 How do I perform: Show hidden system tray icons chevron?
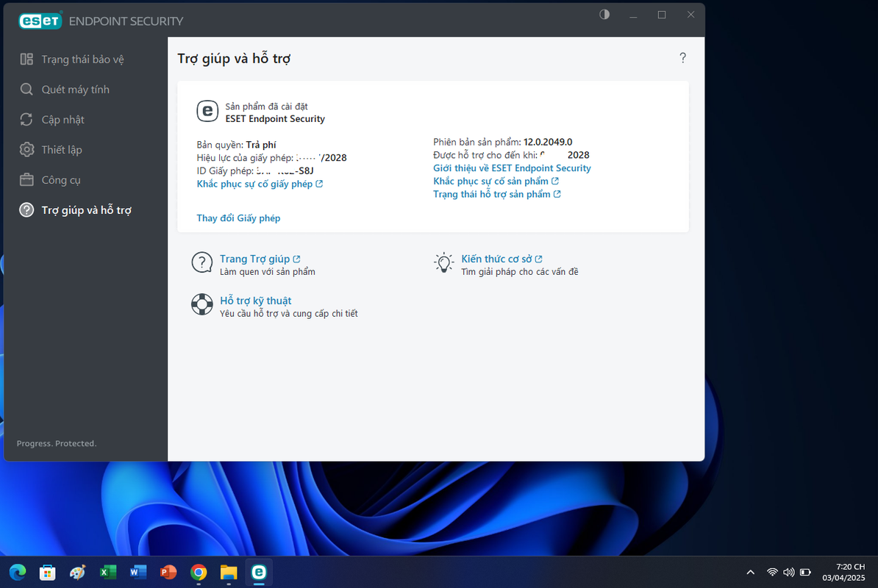coord(750,573)
